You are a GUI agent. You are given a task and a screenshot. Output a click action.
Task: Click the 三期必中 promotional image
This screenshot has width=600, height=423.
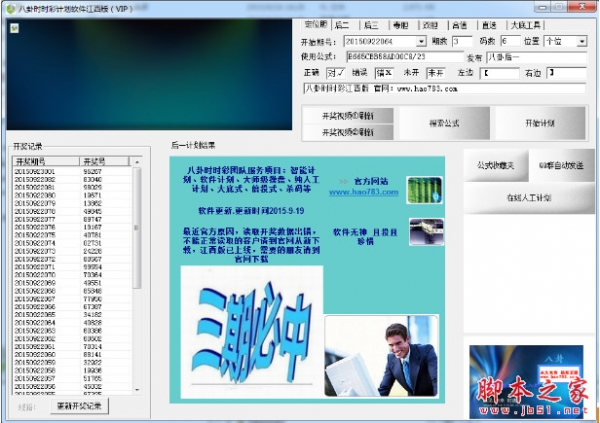[252, 332]
